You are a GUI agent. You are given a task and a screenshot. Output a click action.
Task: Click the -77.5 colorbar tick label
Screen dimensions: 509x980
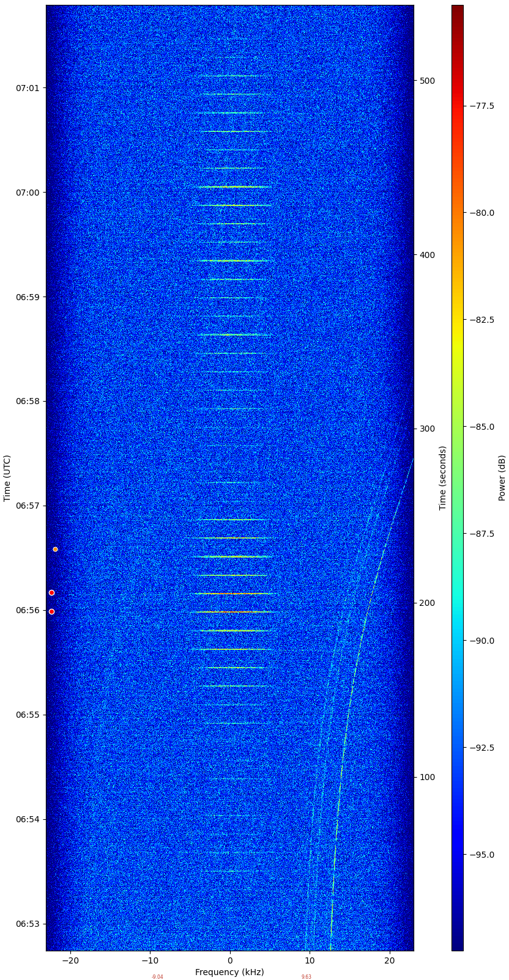481,106
